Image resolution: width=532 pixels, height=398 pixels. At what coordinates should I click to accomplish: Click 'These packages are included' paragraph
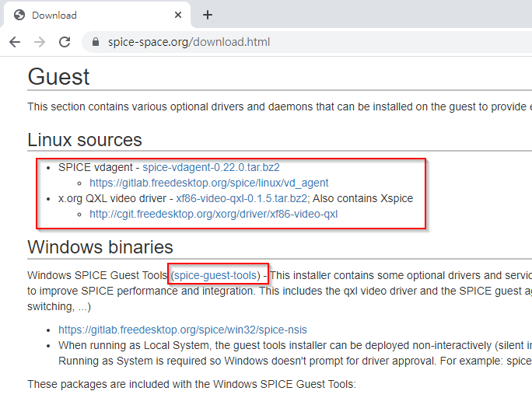click(x=191, y=384)
